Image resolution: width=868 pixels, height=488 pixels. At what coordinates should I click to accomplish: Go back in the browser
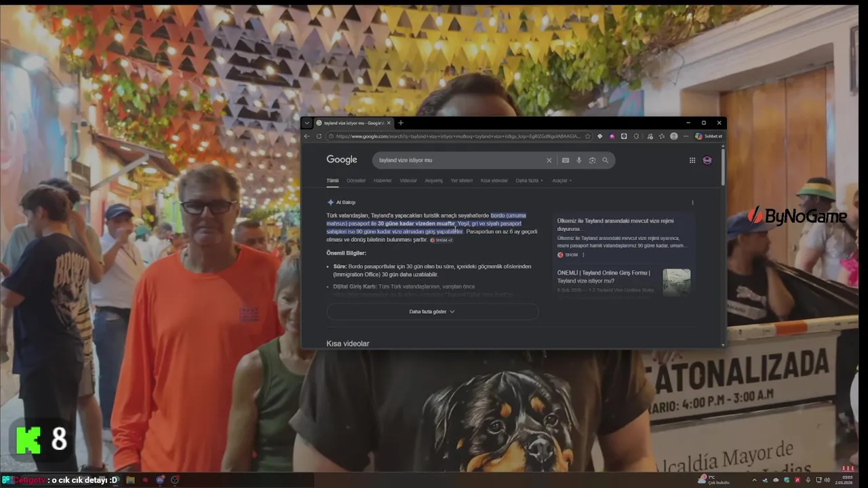point(307,136)
